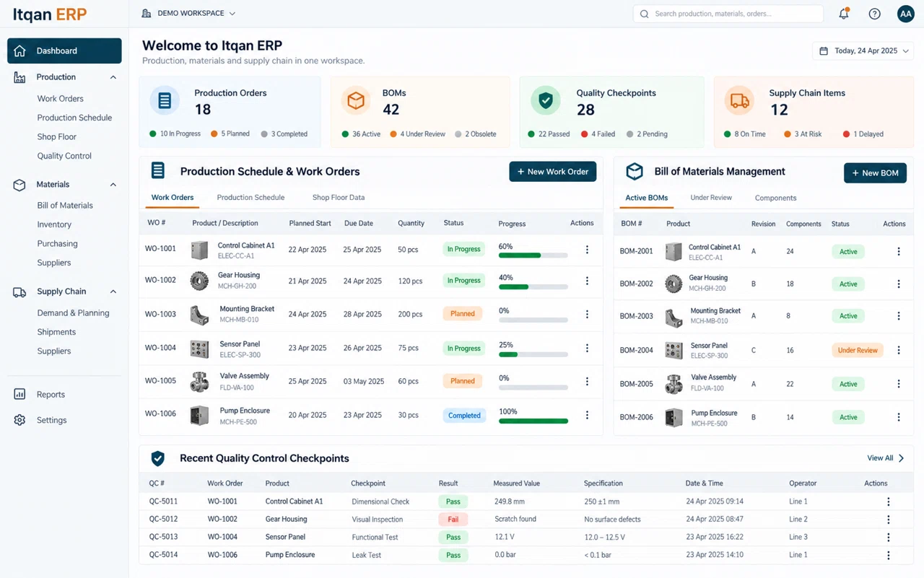
Task: Open actions menu for WO-1006
Action: tap(587, 415)
